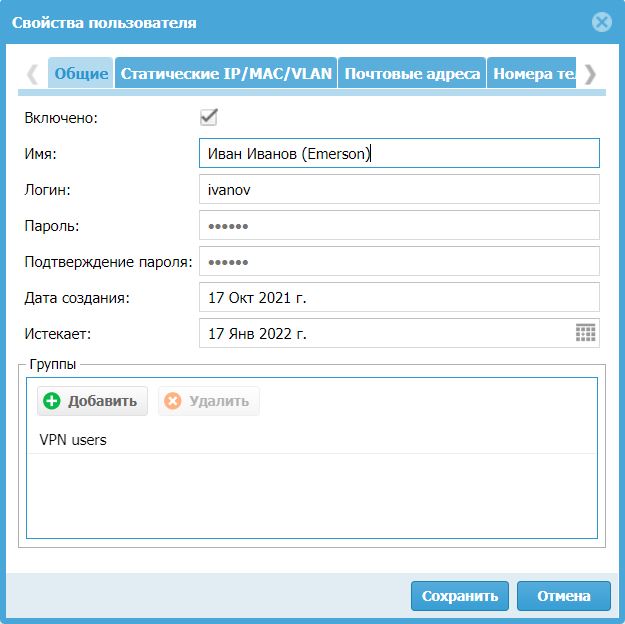Focus the Имя input field

(399, 153)
